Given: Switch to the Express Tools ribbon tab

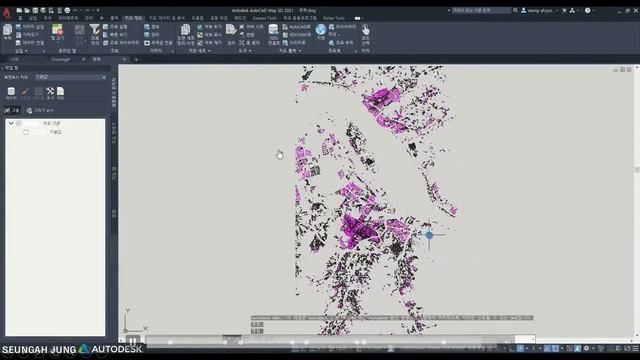Looking at the screenshot, I should [x=264, y=18].
